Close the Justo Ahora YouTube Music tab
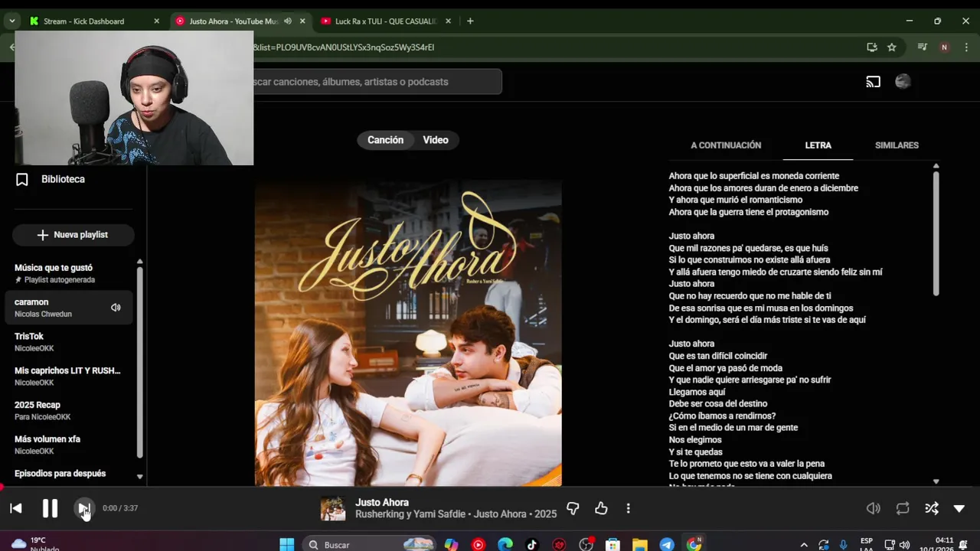Image resolution: width=980 pixels, height=551 pixels. (302, 21)
